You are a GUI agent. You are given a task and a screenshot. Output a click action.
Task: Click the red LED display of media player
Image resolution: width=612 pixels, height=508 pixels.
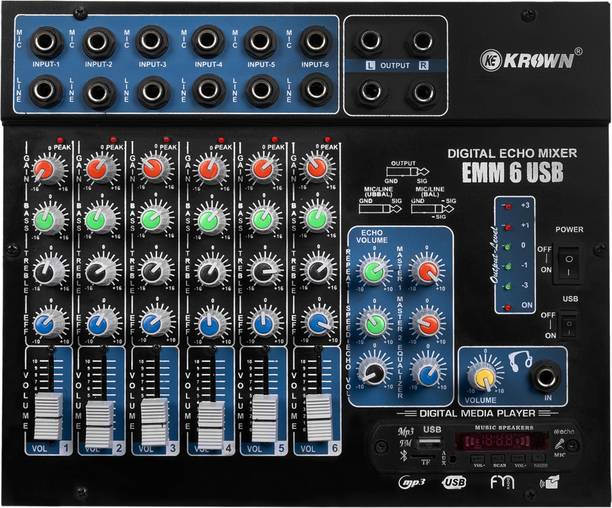point(502,441)
